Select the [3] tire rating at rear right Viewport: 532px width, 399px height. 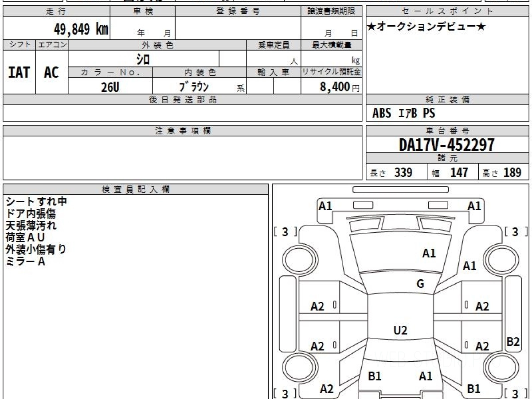pos(516,393)
